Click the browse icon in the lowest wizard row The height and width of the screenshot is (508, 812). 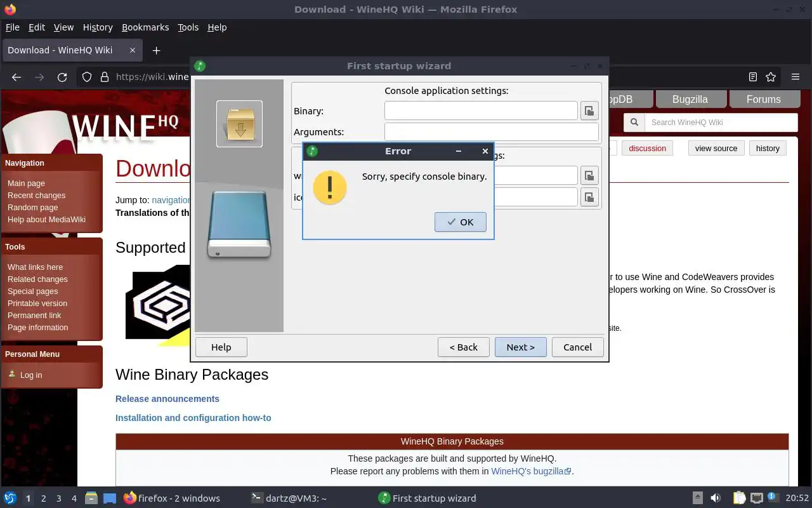589,197
